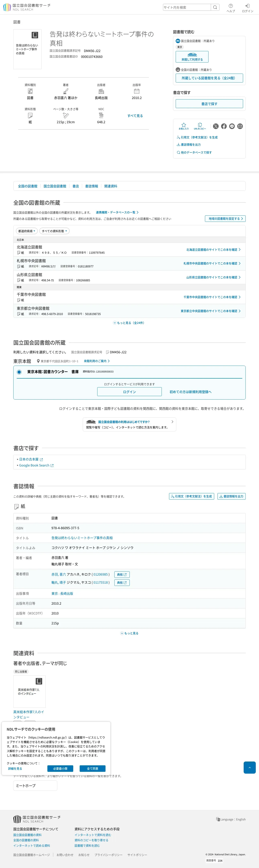Share via LINE icon
Viewport: 259px width, 868px height.
232,126
